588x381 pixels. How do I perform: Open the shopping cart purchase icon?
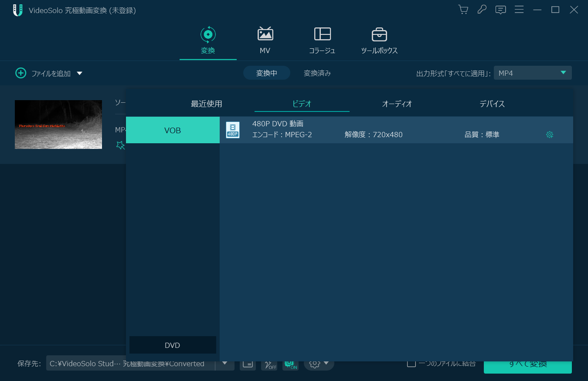(463, 10)
